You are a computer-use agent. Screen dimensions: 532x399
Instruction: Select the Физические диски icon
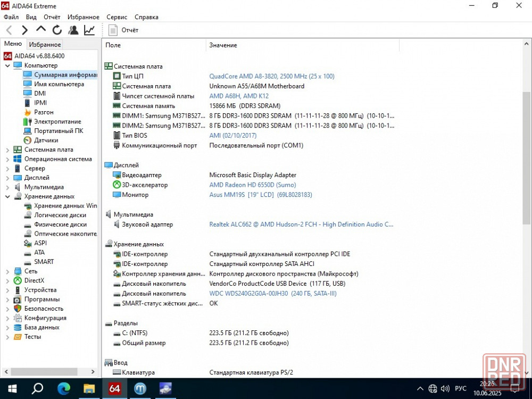28,225
